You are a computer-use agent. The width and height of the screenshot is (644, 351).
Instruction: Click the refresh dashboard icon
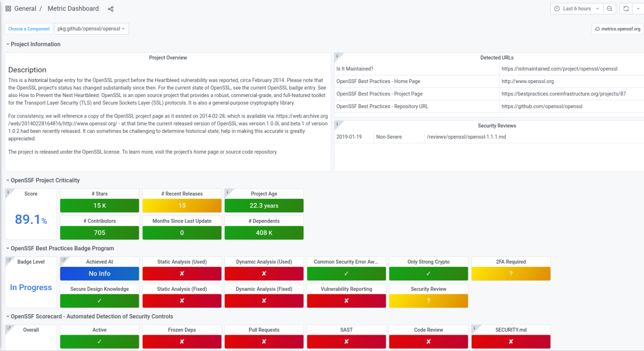(626, 9)
